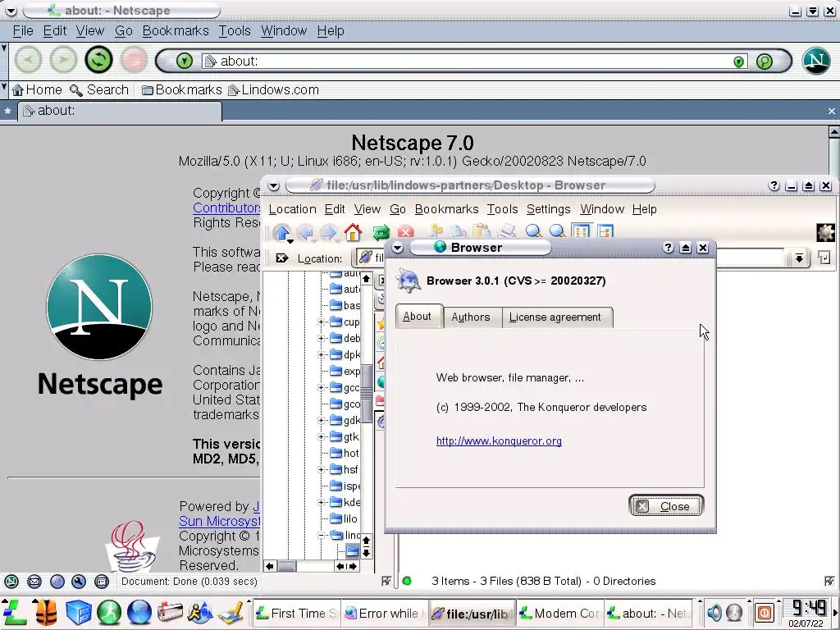Open Home in Netscape personal toolbar

37,90
